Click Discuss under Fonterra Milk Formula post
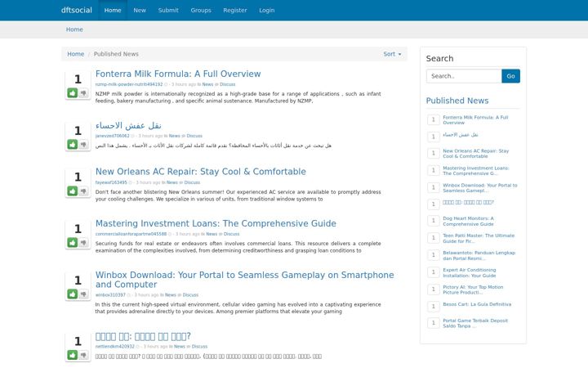Viewport: 588px width, 368px height. click(227, 84)
